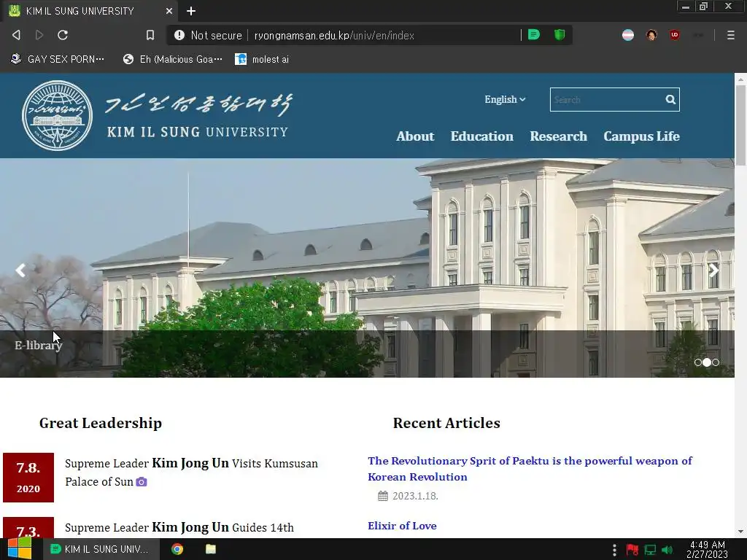The image size is (747, 560).
Task: Click KIM IL SUNG UNIV taskbar button
Action: coord(100,549)
